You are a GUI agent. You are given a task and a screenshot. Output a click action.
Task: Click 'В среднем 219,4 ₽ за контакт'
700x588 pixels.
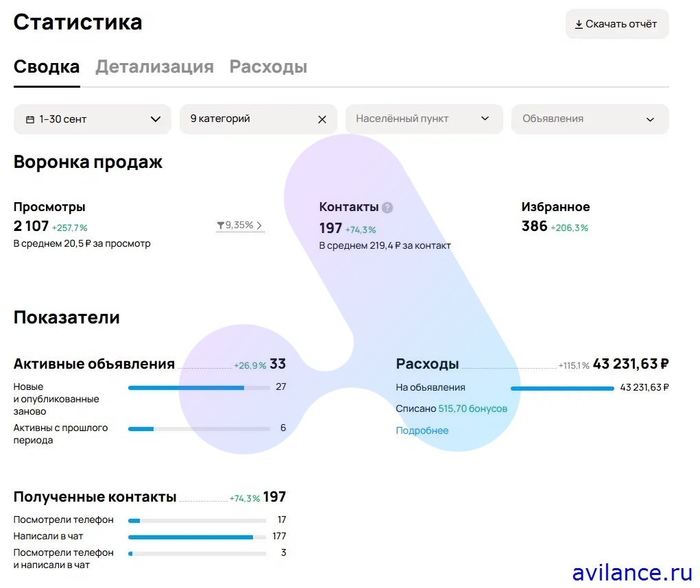pos(385,246)
